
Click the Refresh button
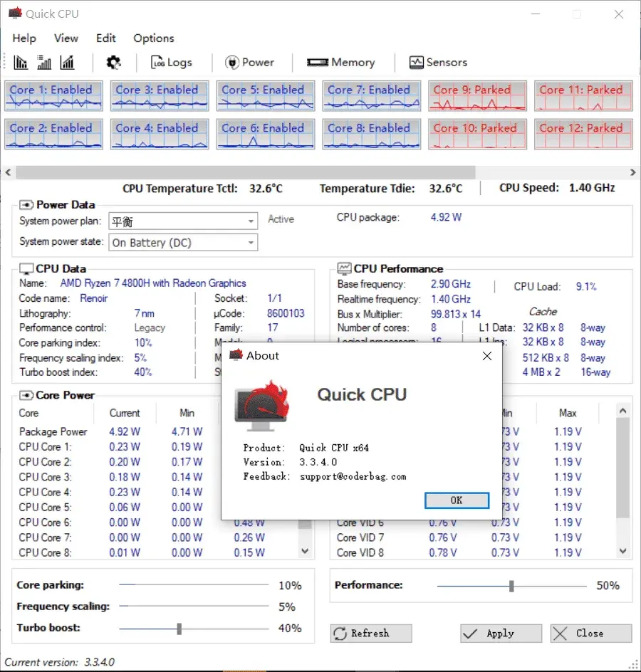tap(371, 634)
